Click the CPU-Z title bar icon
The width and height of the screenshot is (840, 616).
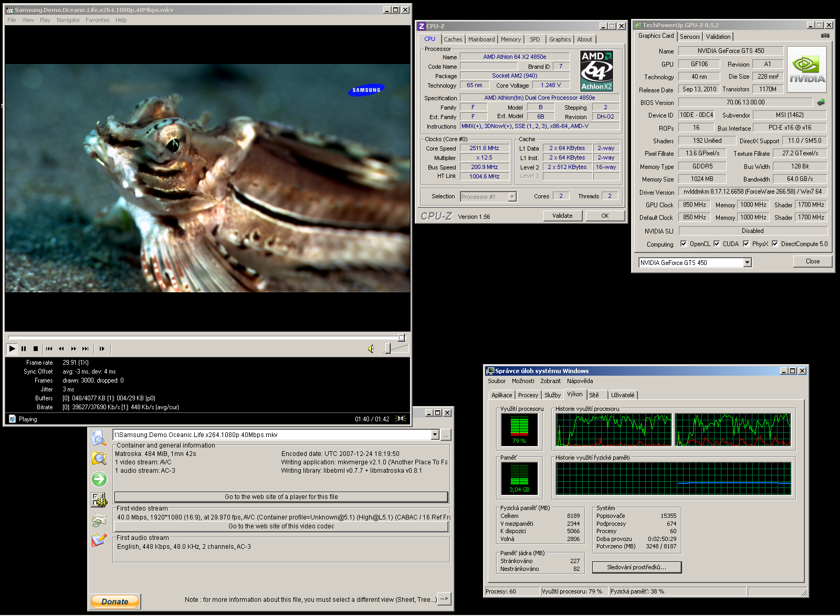tap(421, 26)
